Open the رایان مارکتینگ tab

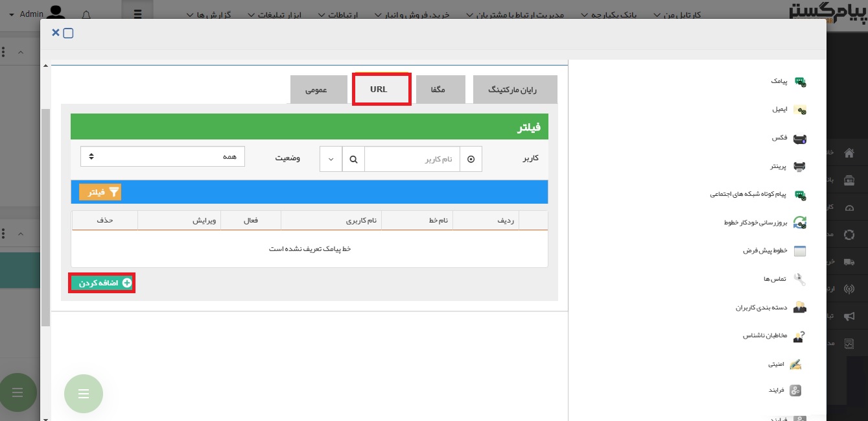pos(515,90)
